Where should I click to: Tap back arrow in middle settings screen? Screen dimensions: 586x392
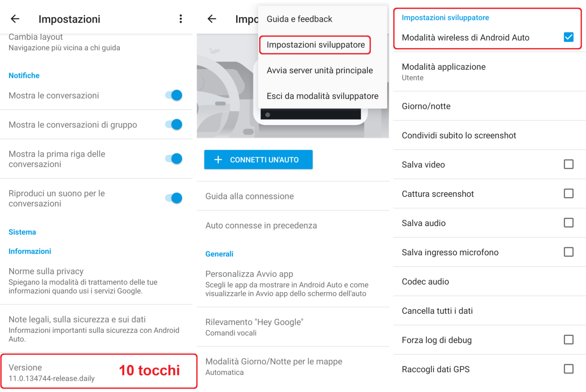[212, 19]
